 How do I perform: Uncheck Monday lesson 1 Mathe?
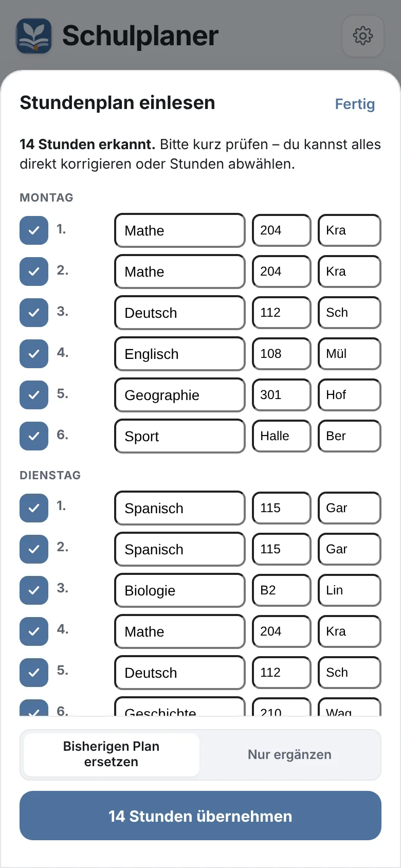(34, 230)
